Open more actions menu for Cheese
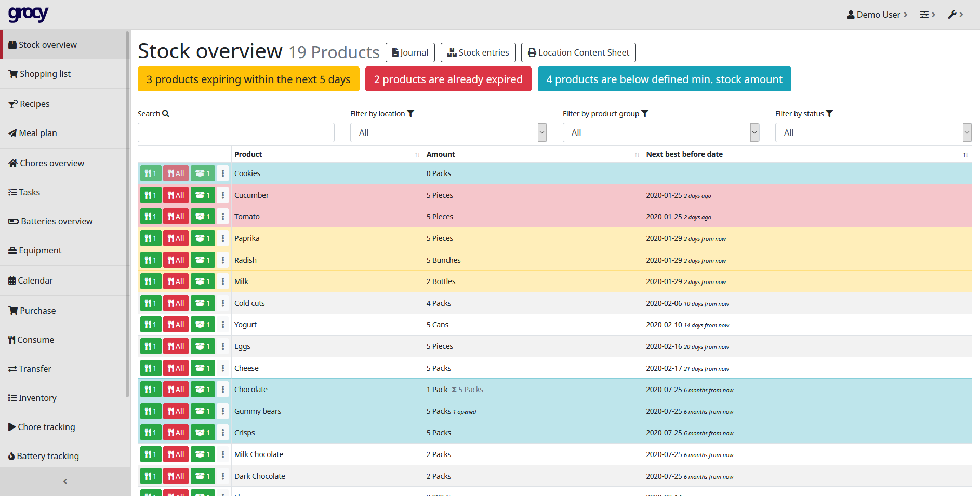This screenshot has height=496, width=980. 223,368
